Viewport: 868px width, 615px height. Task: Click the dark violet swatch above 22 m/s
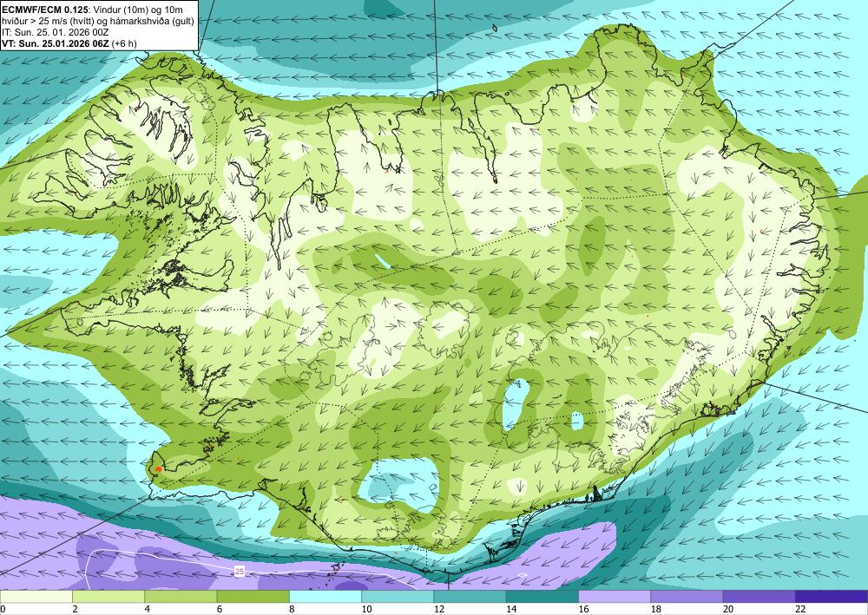832,597
